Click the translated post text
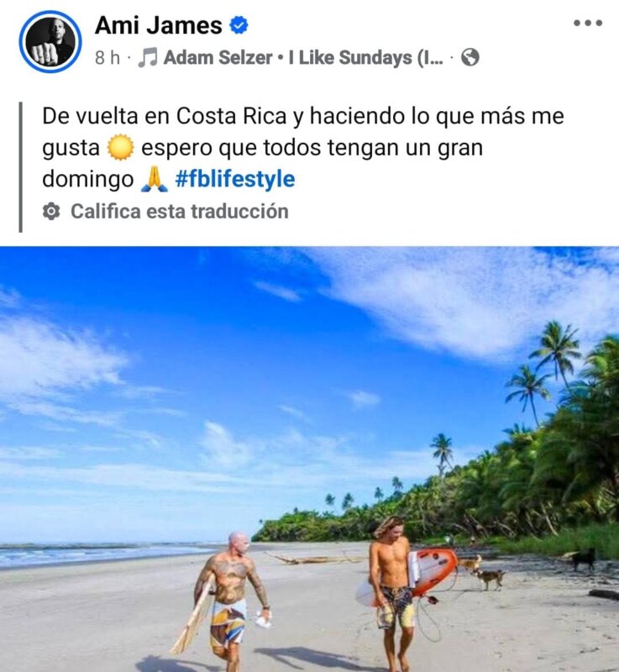Viewport: 619px width, 672px height. pos(303,147)
